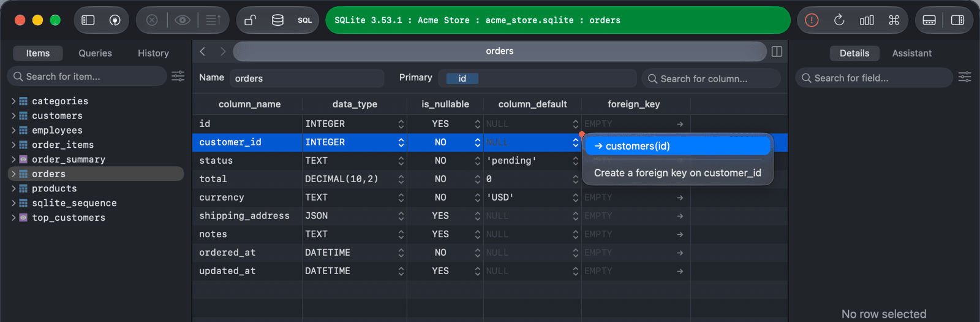Select the customers(id) menu entry
This screenshot has width=980, height=322.
pyautogui.click(x=677, y=146)
